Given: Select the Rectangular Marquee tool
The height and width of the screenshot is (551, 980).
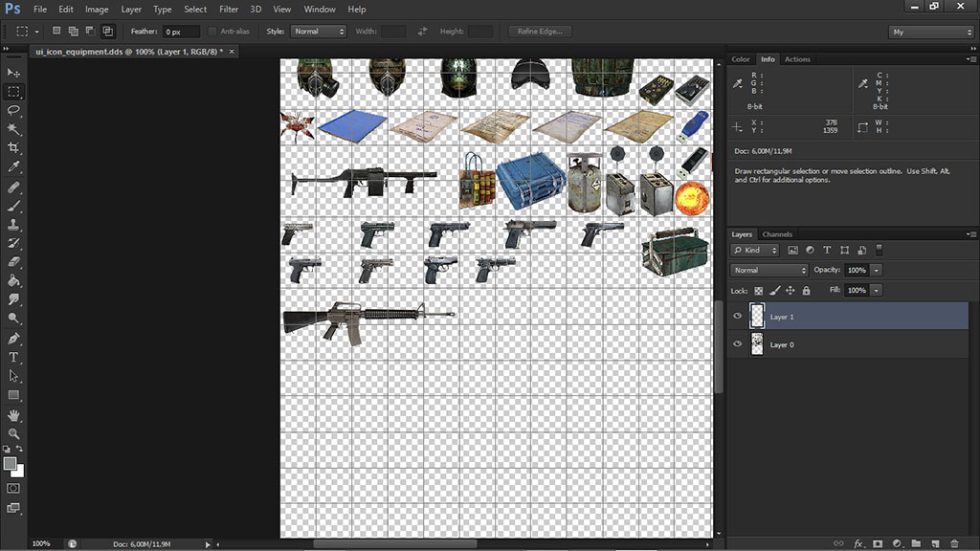Looking at the screenshot, I should pyautogui.click(x=13, y=92).
